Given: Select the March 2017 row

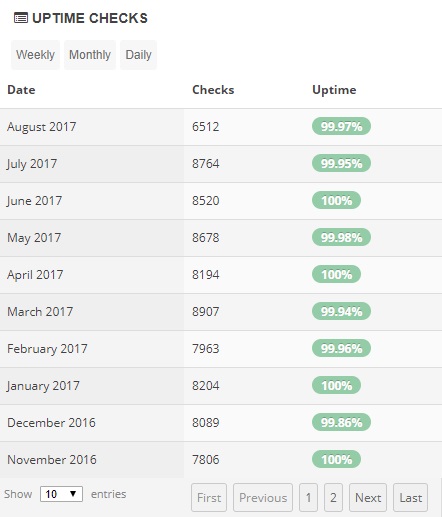Looking at the screenshot, I should click(221, 312).
